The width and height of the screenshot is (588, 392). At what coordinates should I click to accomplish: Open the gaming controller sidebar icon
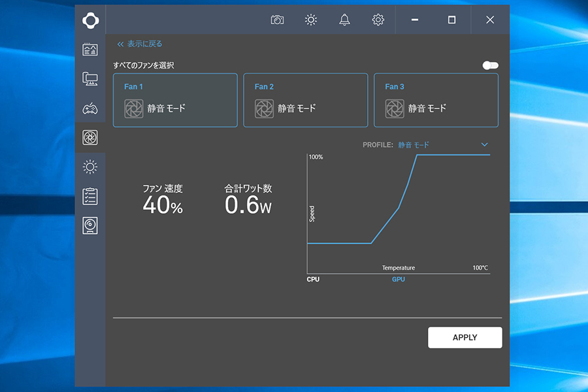coord(90,108)
